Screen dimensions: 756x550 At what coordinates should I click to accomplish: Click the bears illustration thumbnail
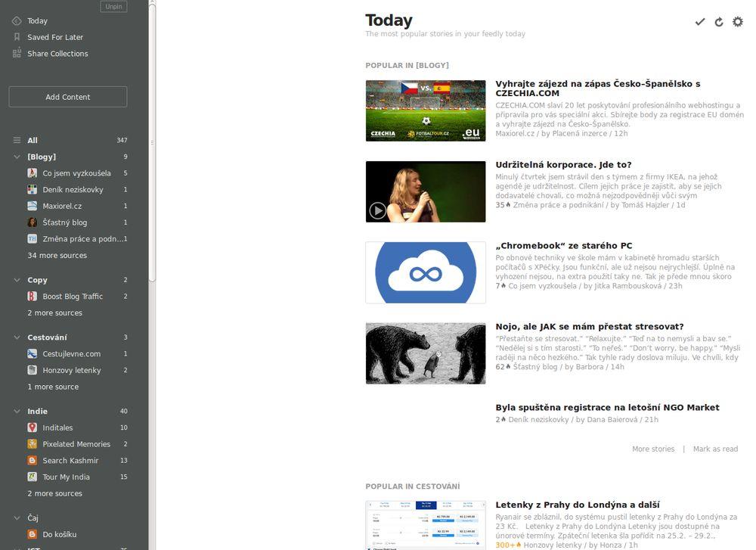coord(426,353)
